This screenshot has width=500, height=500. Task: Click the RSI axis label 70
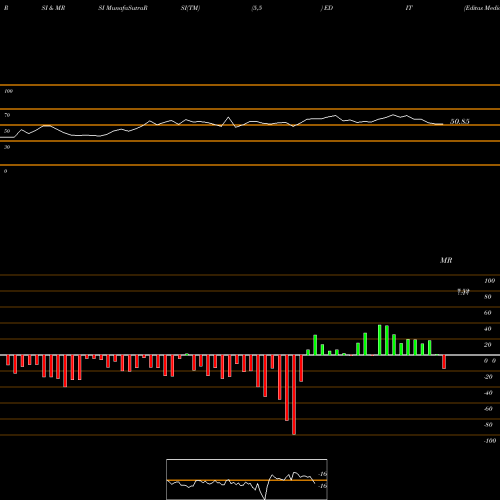pyautogui.click(x=7, y=115)
